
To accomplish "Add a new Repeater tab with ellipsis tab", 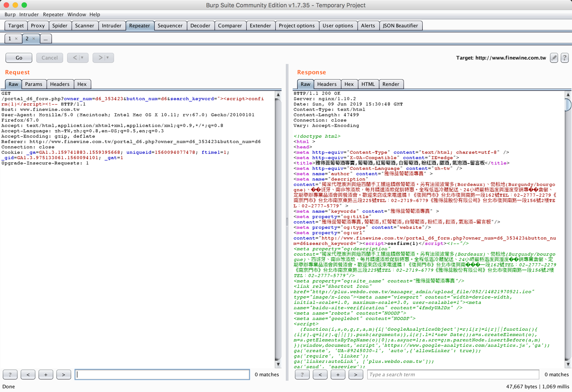I will tap(46, 39).
